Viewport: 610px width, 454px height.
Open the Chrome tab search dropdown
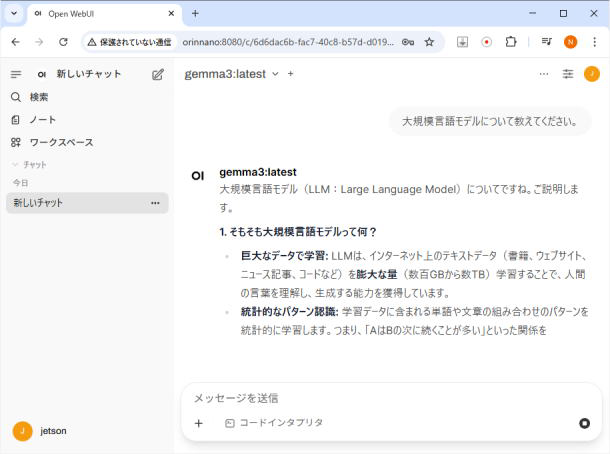coord(14,14)
